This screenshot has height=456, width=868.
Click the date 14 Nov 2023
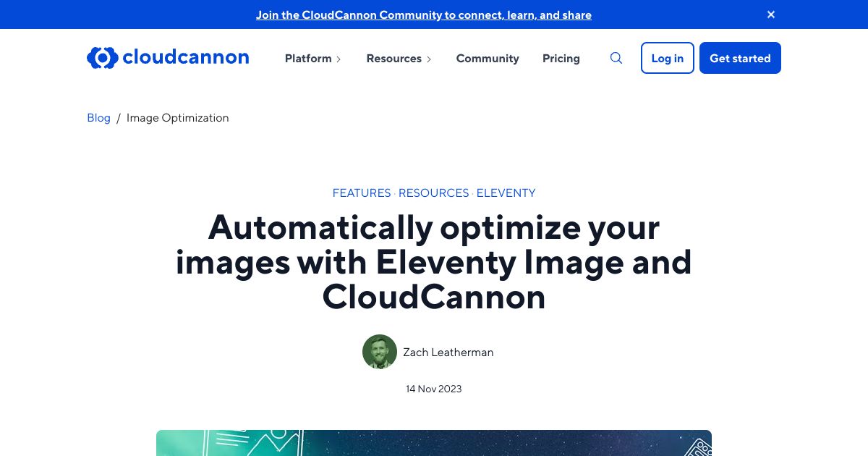click(x=434, y=389)
